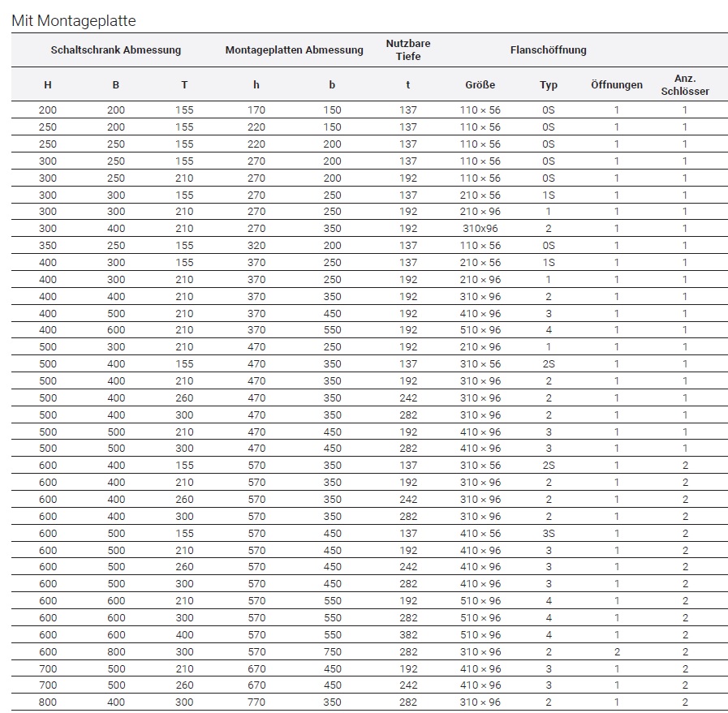Click the Flanschöffnung group header
Screen dimensions: 728x713
click(x=549, y=50)
